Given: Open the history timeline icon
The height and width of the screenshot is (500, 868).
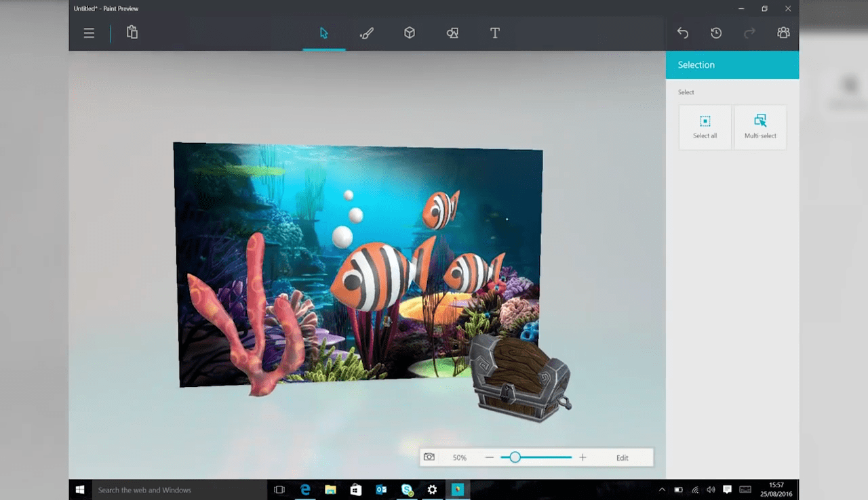Looking at the screenshot, I should click(x=716, y=33).
